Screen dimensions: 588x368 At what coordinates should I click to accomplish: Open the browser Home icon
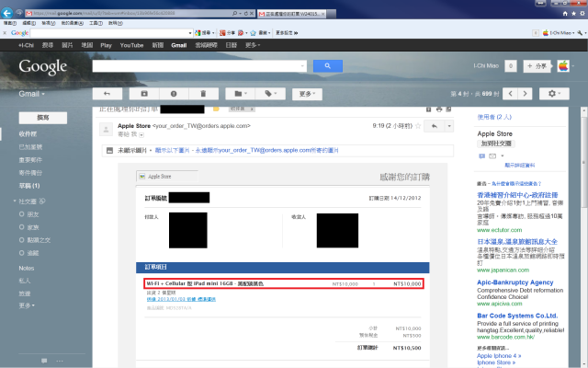(x=565, y=14)
